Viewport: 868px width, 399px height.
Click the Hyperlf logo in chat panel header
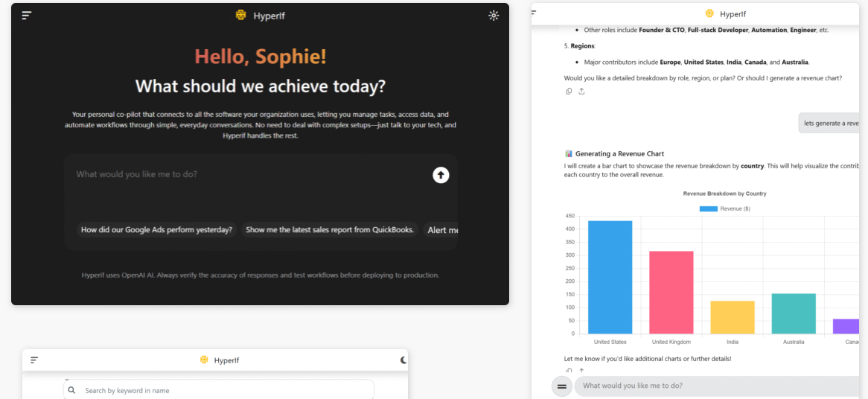pos(709,13)
